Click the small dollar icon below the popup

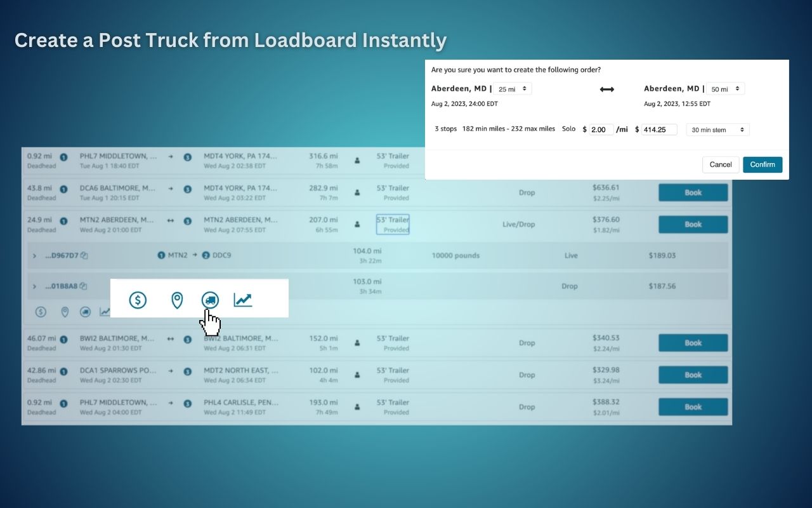41,312
